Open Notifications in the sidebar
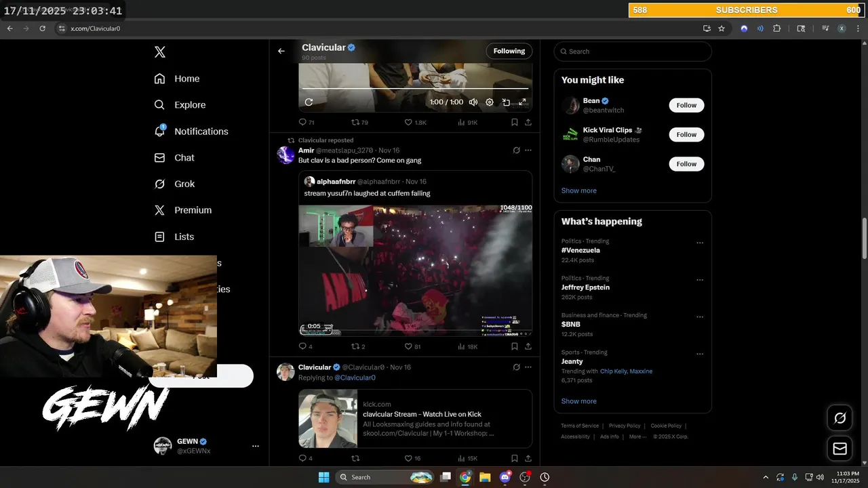Screen dimensions: 868x488 point(191,131)
